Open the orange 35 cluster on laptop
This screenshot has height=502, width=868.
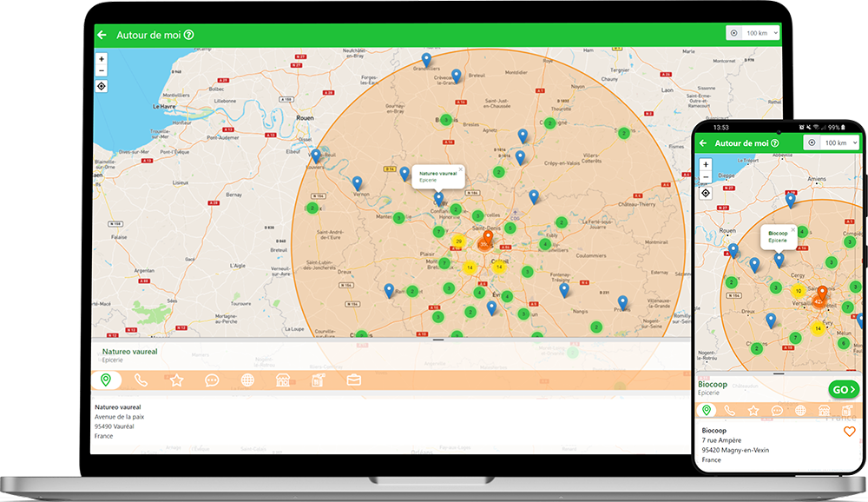pos(484,244)
